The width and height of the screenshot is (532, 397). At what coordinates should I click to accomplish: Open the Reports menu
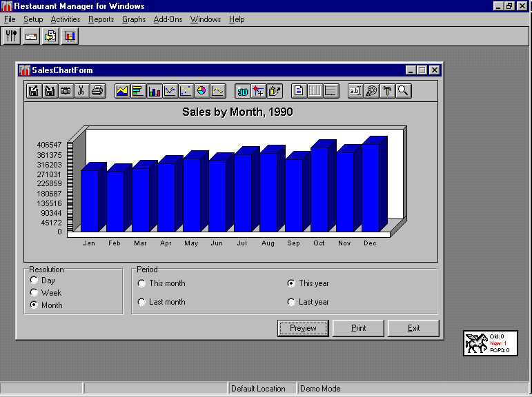(101, 19)
